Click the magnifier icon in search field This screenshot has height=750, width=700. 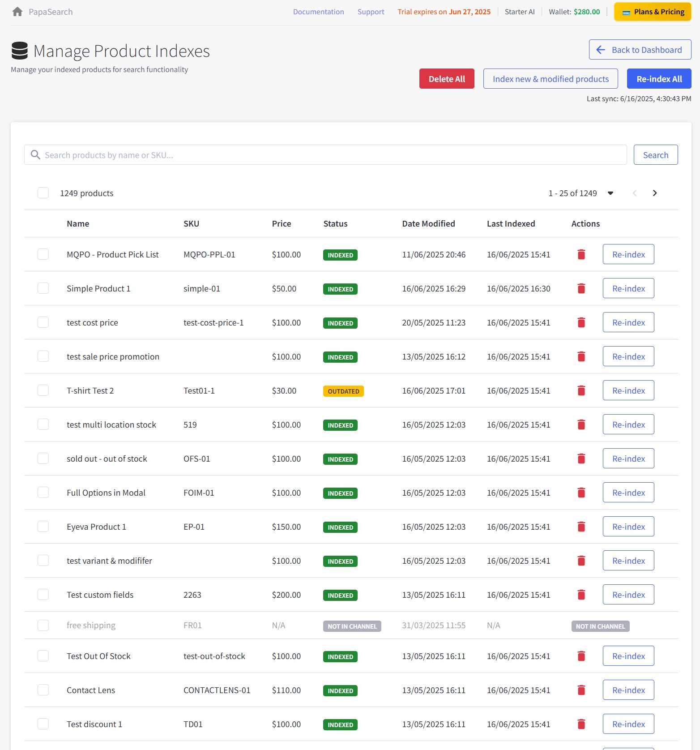click(35, 155)
